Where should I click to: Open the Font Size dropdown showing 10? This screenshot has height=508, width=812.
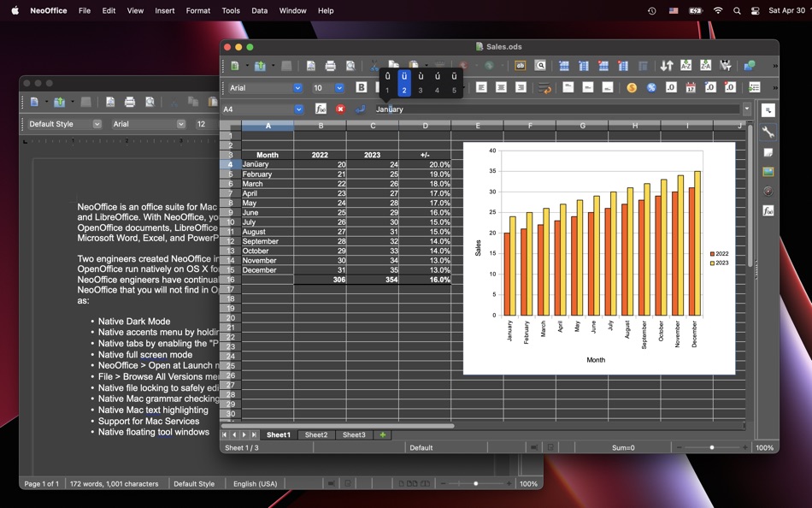[339, 87]
